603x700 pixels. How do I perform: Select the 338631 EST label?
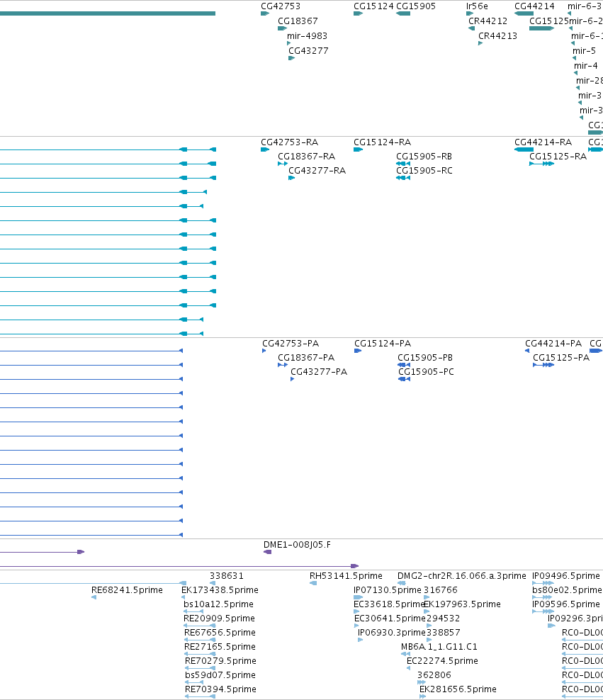pos(227,576)
